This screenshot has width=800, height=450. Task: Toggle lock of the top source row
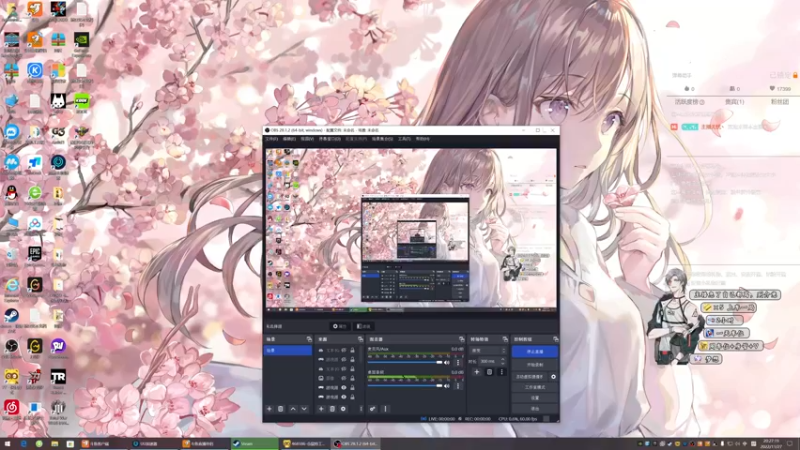click(x=352, y=350)
